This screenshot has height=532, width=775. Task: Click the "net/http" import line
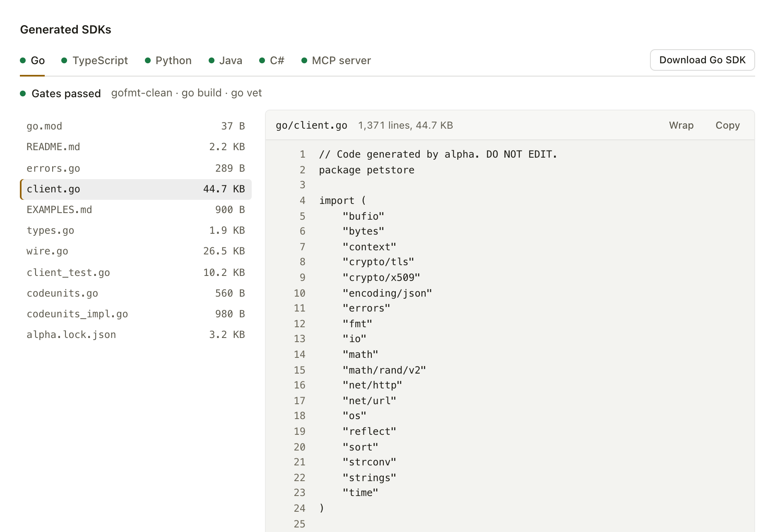373,385
